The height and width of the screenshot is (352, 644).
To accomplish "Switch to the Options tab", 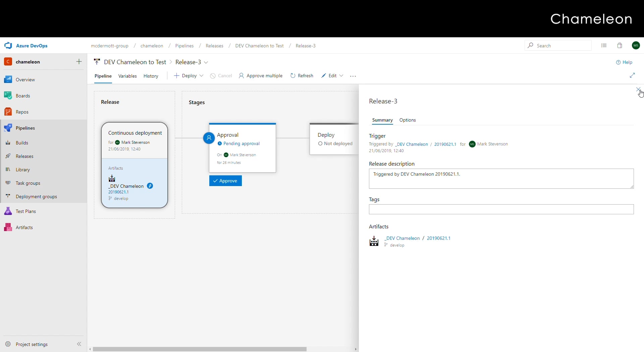I will [x=408, y=120].
